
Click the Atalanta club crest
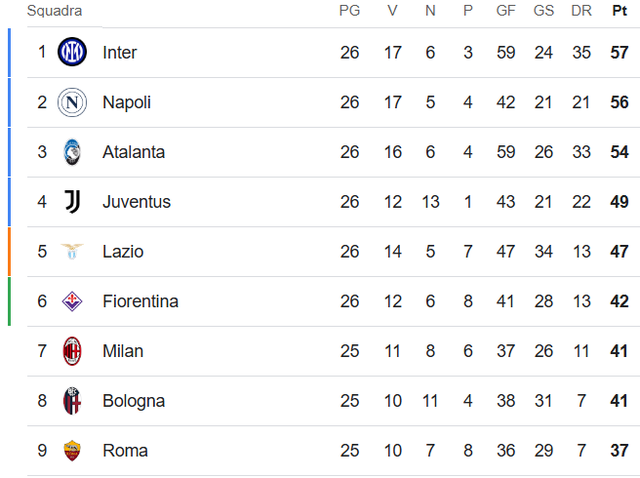(72, 152)
